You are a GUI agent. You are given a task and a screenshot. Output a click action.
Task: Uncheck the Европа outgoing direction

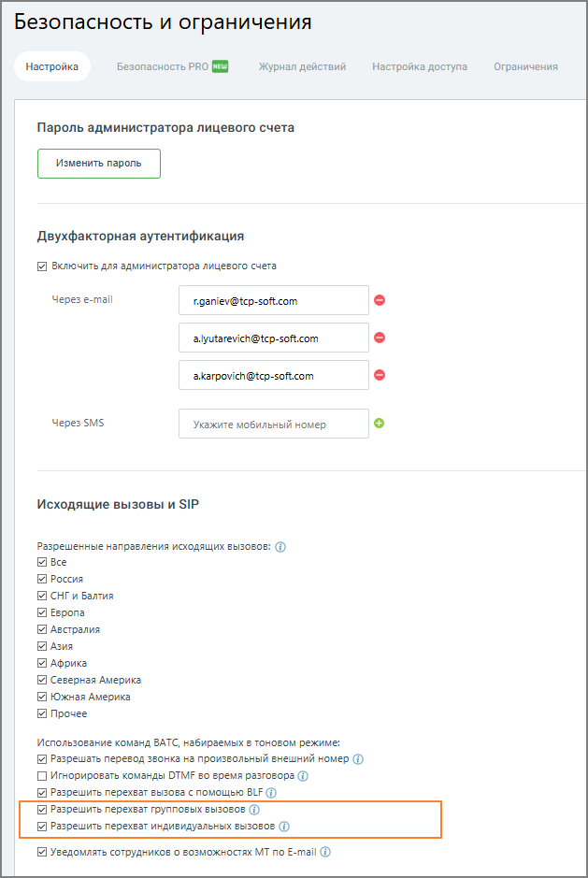point(42,612)
